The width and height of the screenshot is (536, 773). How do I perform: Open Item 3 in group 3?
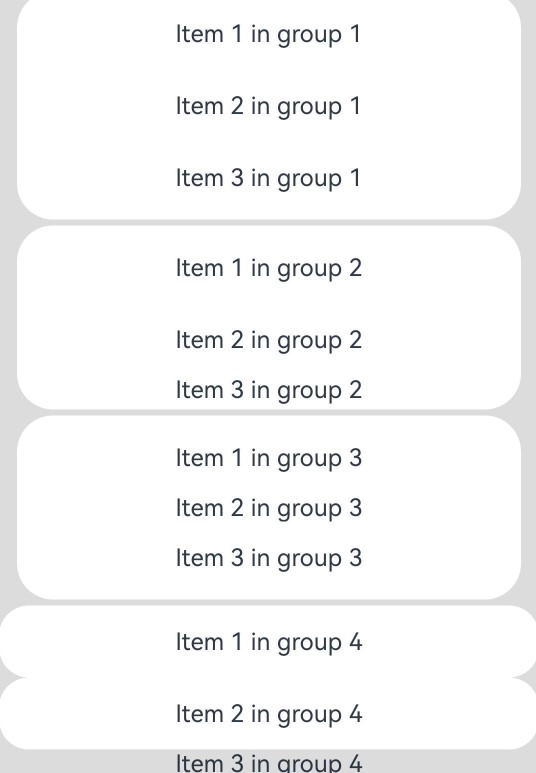pos(269,559)
